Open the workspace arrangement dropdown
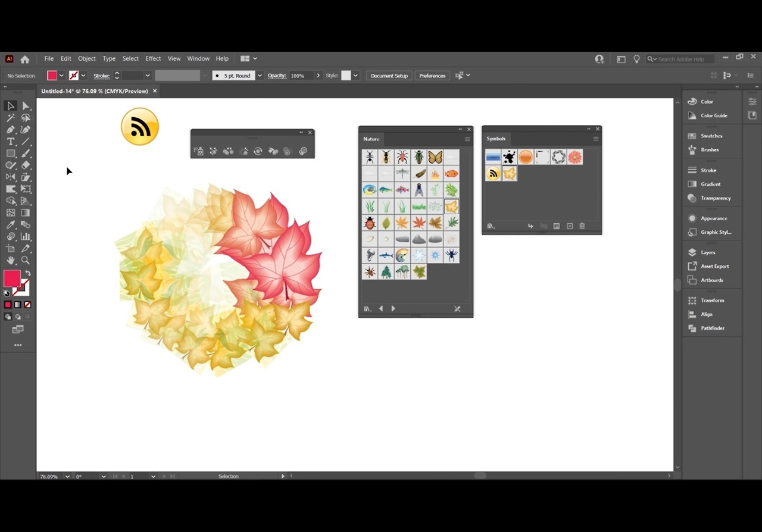762x532 pixels. [x=248, y=58]
